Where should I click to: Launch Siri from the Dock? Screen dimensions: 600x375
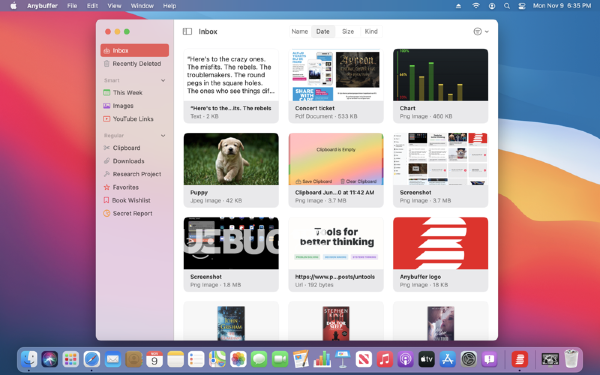[x=50, y=359]
